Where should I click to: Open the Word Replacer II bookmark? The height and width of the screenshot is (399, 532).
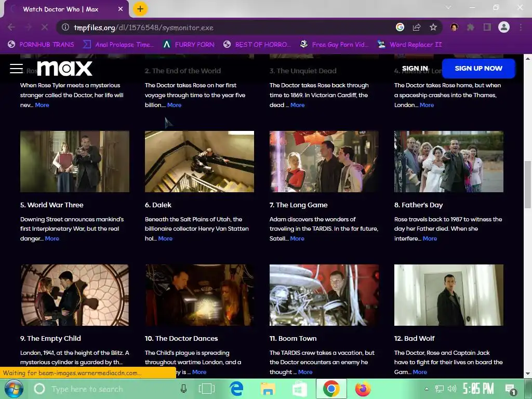click(x=409, y=45)
